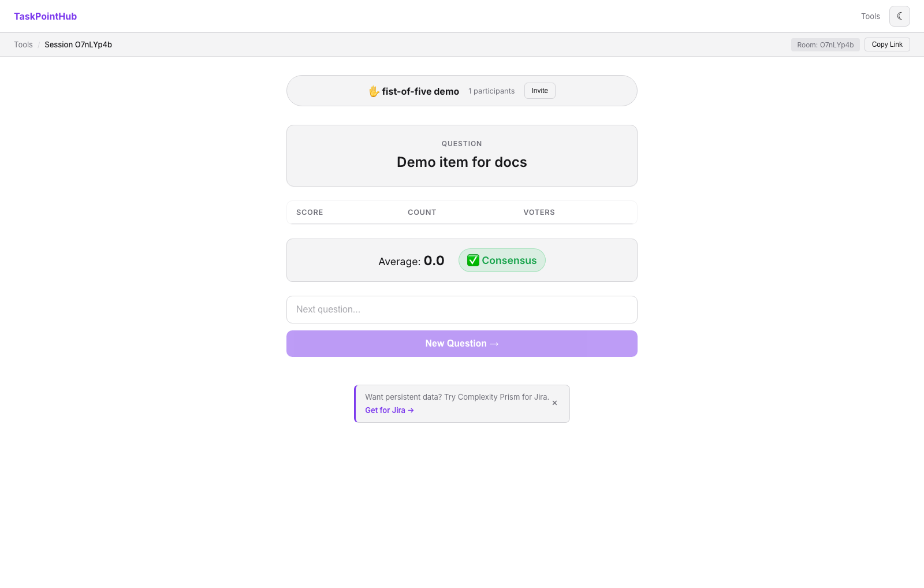Dismiss the Complexity Prism banner
The width and height of the screenshot is (924, 588).
[x=554, y=403]
